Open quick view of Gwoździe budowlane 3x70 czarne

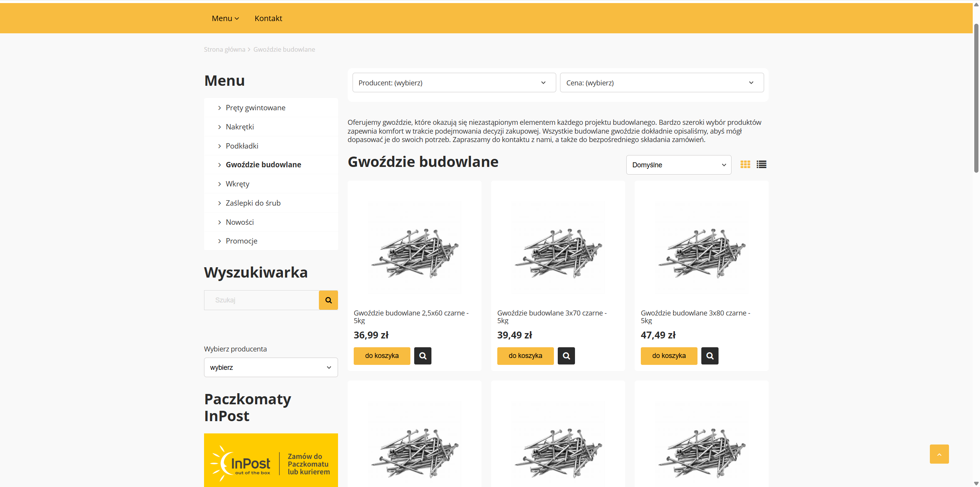point(566,356)
